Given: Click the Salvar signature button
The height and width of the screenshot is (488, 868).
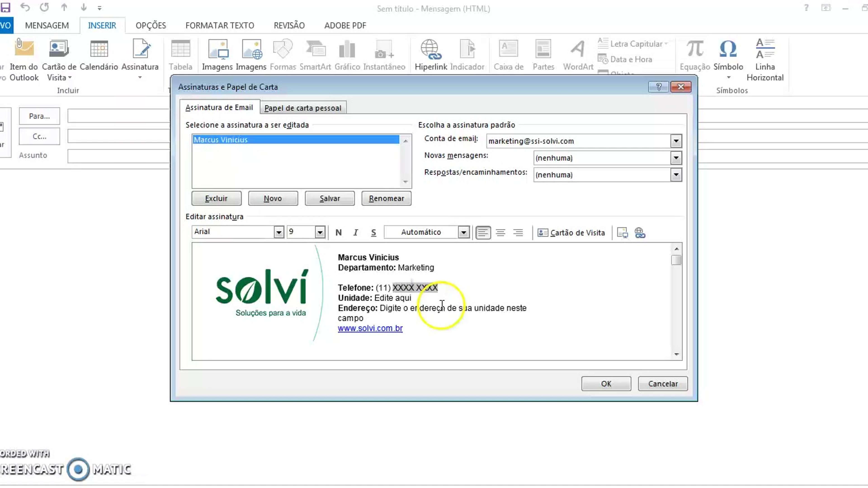Looking at the screenshot, I should pos(330,198).
